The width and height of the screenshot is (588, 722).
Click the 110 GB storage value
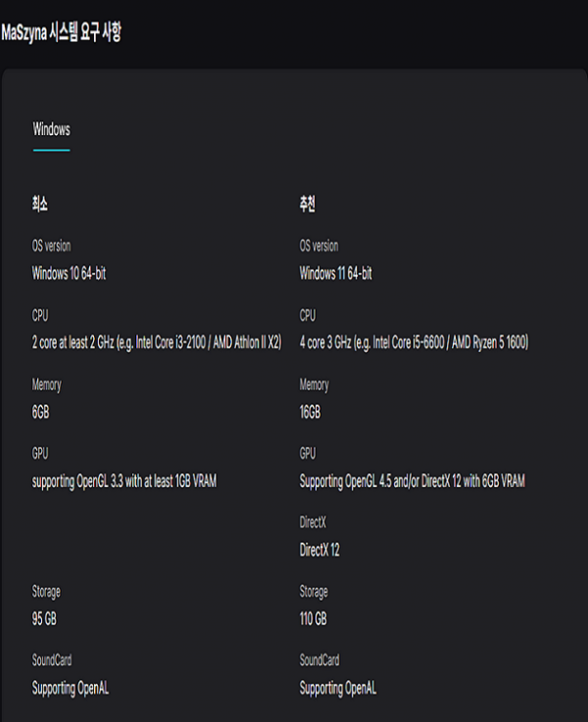(x=313, y=619)
